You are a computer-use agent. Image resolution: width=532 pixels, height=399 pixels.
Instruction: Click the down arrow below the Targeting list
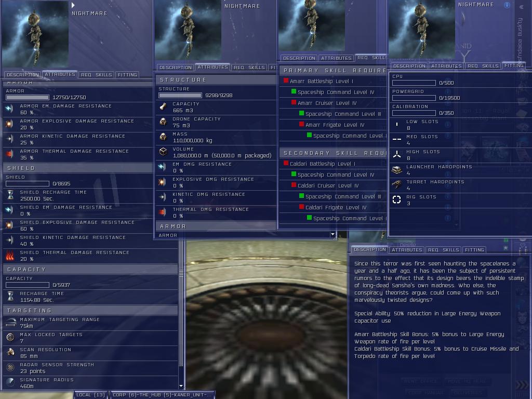click(181, 386)
